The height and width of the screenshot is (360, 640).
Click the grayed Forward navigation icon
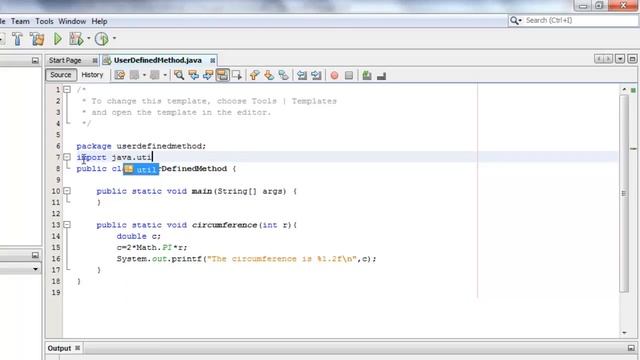click(x=155, y=75)
